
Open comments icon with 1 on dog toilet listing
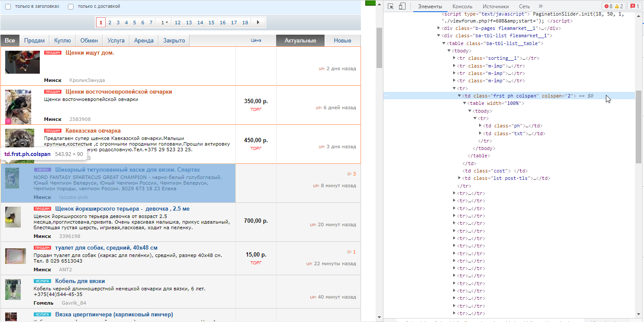(351, 252)
